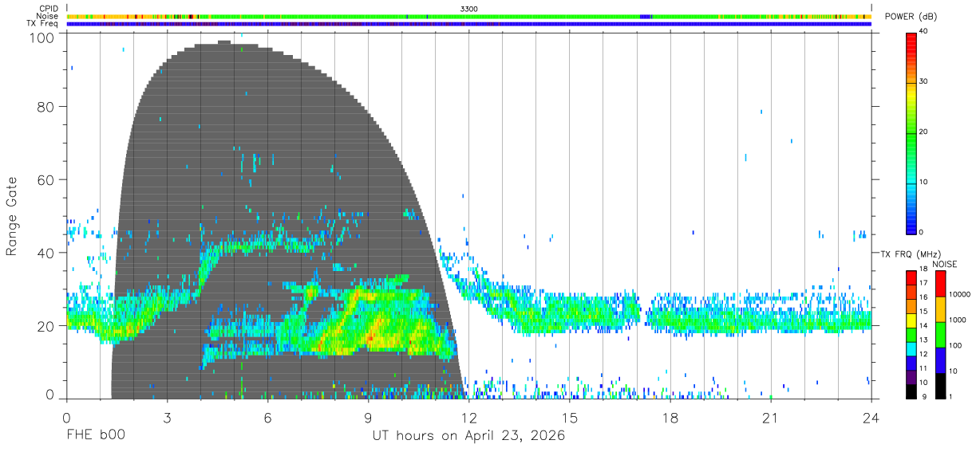
Task: Click the Noise row label at top
Action: click(48, 16)
